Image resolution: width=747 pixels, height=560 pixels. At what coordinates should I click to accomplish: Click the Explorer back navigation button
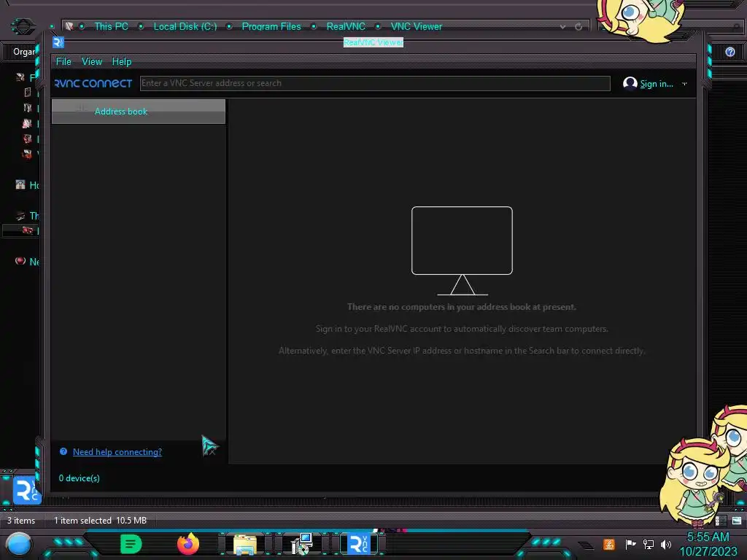tap(23, 26)
